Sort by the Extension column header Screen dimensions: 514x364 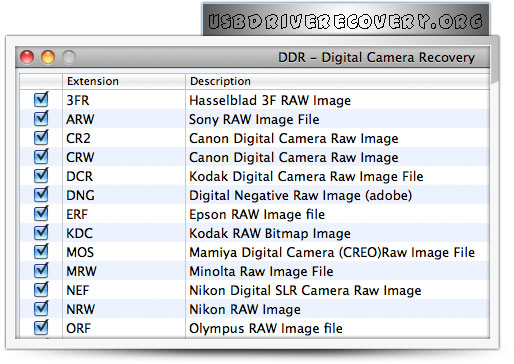[124, 81]
